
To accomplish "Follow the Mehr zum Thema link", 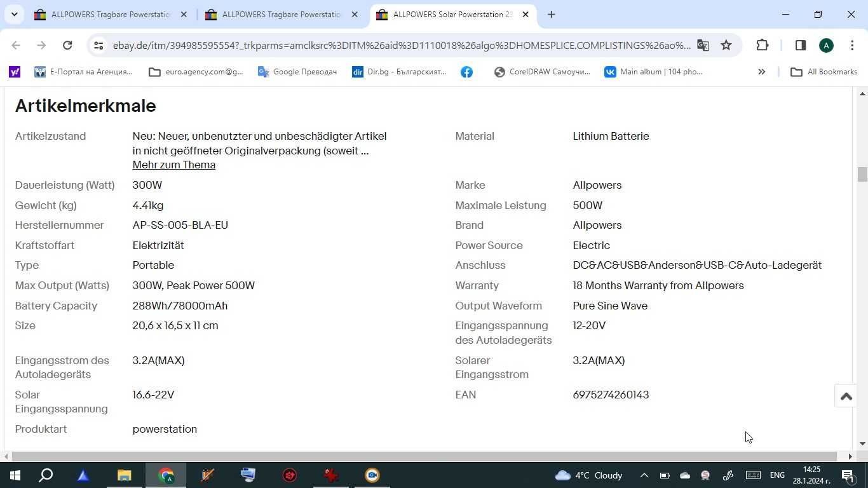I will [173, 165].
